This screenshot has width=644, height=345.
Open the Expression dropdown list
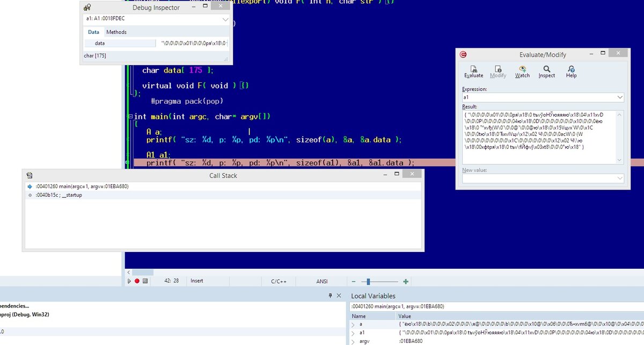(620, 98)
